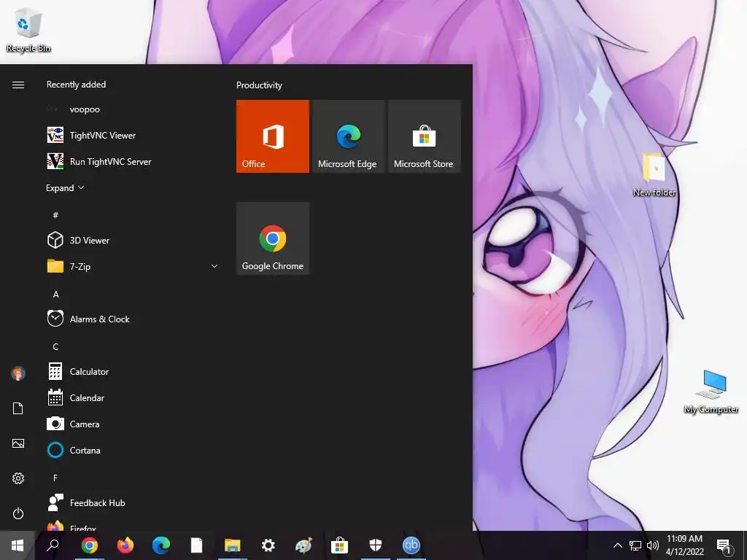
Task: Click the Power button in Start
Action: coord(18,513)
